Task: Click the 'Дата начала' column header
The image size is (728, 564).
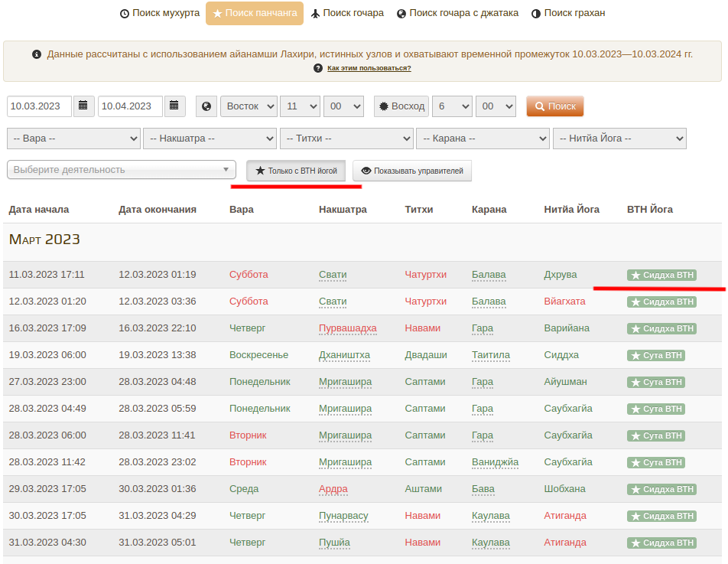Action: click(x=39, y=210)
